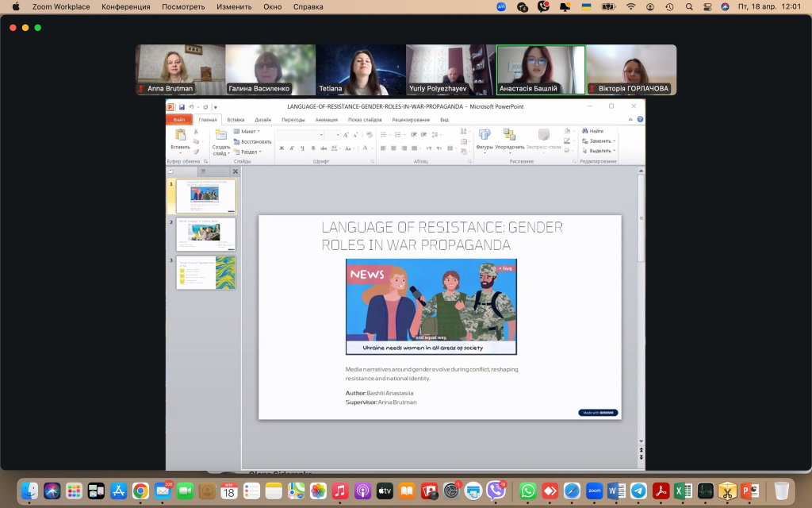Open the font name combo box

click(299, 135)
